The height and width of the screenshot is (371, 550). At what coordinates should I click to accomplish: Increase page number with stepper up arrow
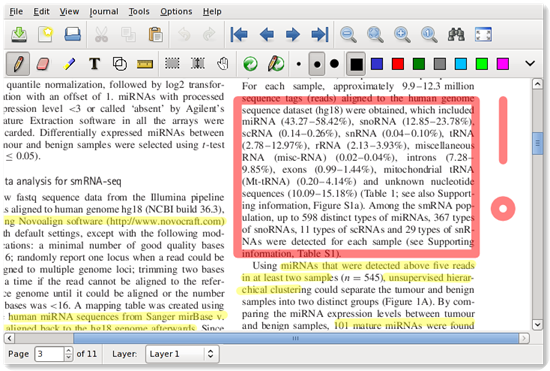click(69, 350)
